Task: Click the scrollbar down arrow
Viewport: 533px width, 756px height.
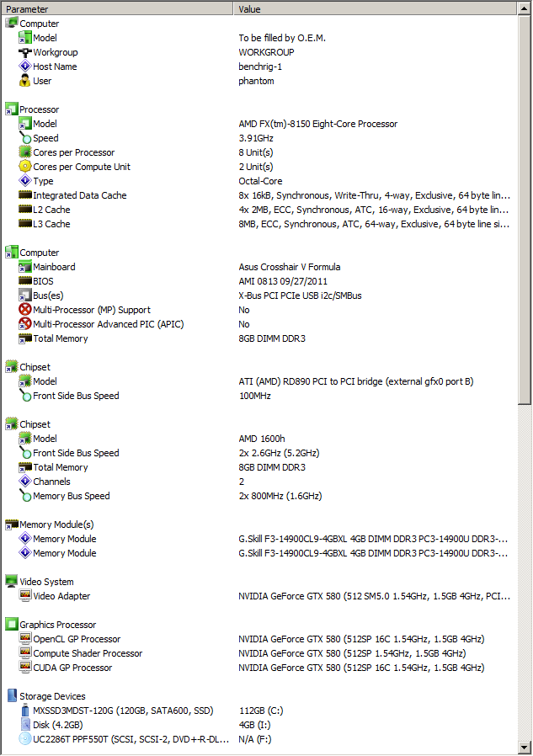Action: (x=525, y=747)
